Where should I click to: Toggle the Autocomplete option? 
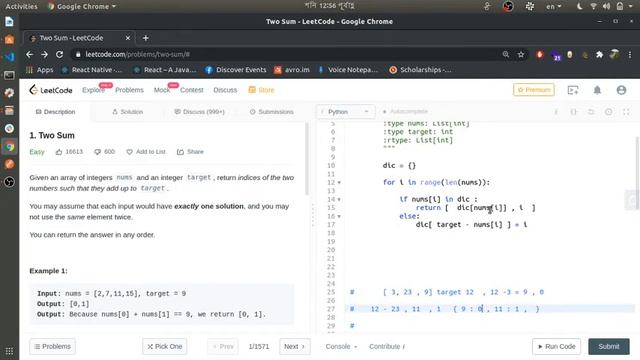point(405,111)
